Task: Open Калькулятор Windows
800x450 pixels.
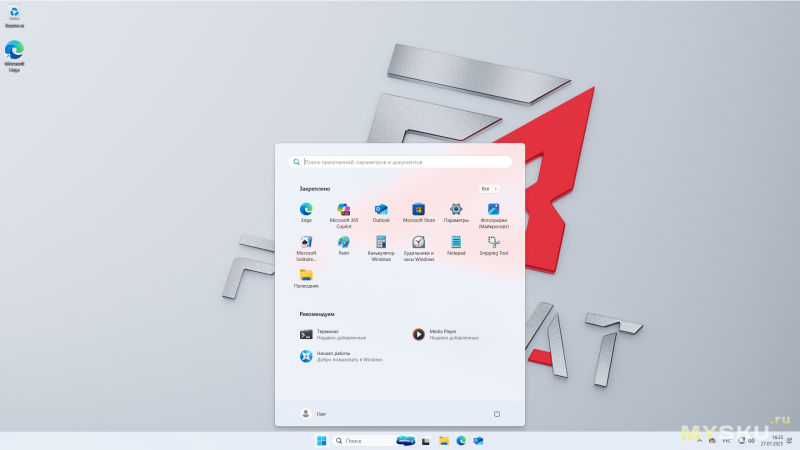Action: (381, 248)
